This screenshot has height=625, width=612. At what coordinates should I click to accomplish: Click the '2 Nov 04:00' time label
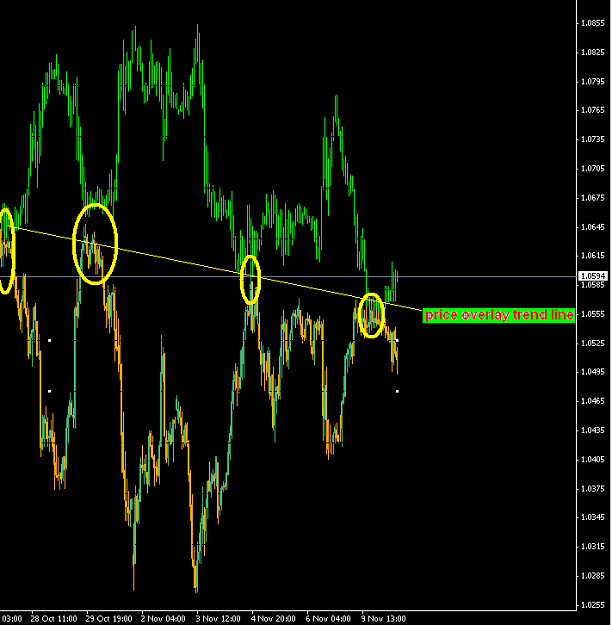point(163,619)
